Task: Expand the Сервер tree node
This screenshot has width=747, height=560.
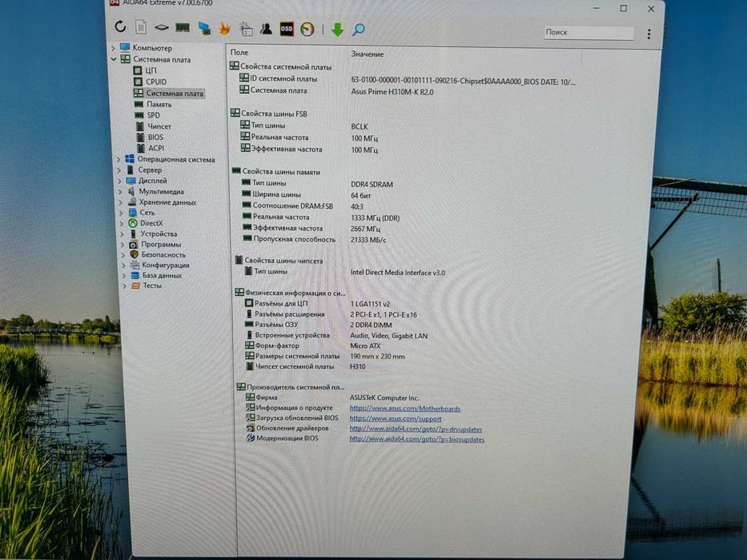Action: click(119, 170)
